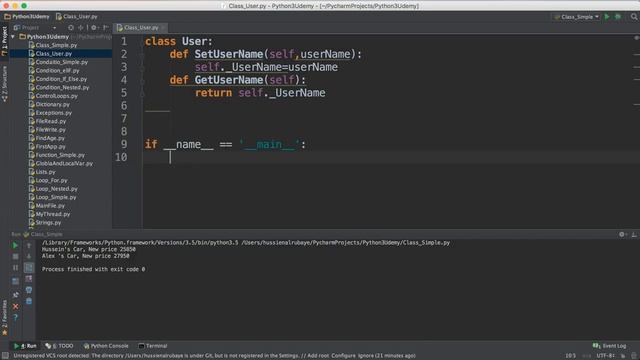Screen dimensions: 640x360
Task: Hide Run panel with hide icon
Action: [634, 234]
